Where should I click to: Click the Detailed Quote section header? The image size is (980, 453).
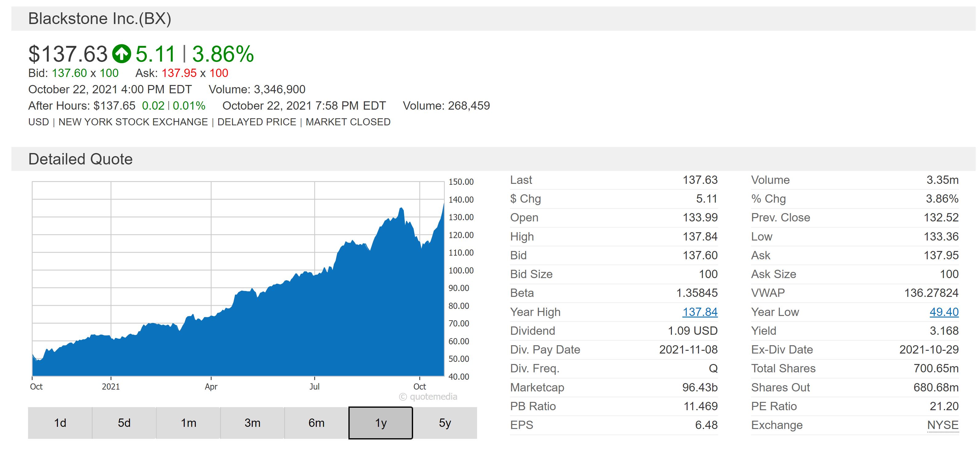click(x=80, y=159)
